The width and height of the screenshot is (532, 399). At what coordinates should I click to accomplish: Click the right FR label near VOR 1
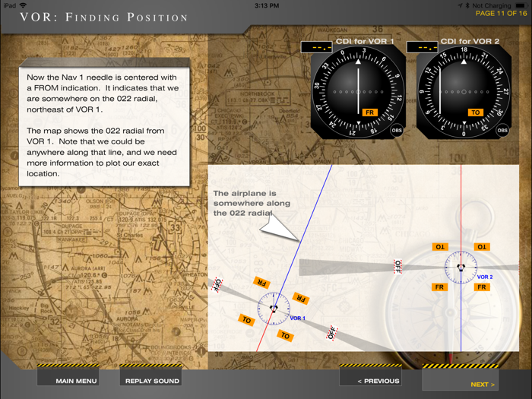click(301, 298)
